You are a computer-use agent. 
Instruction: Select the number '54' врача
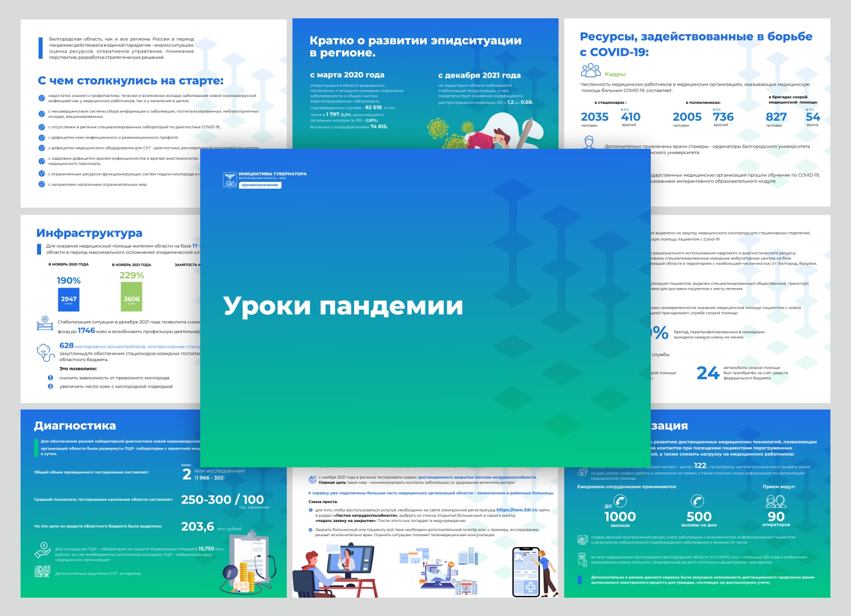pyautogui.click(x=813, y=117)
